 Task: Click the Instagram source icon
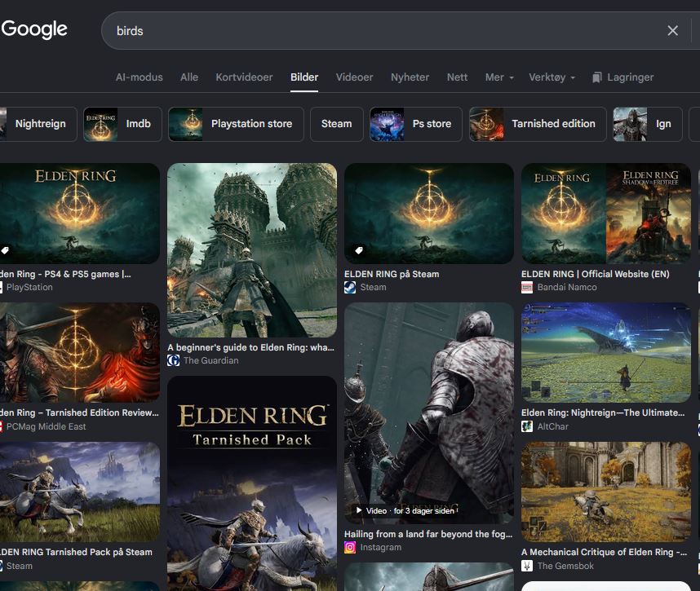[x=350, y=547]
